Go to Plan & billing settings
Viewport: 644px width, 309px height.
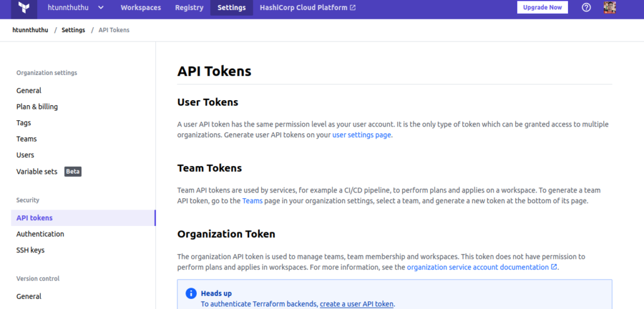point(37,107)
